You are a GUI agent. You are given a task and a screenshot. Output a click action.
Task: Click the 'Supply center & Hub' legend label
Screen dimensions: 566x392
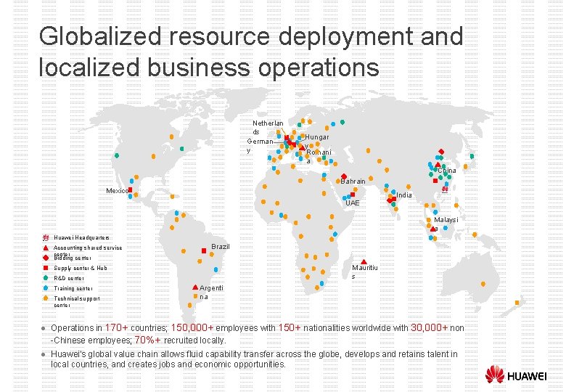[x=81, y=268]
